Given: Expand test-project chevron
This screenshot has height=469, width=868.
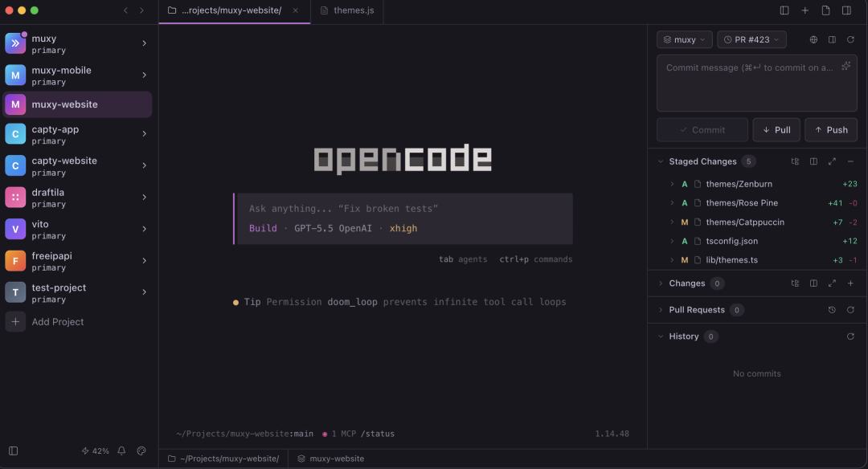Looking at the screenshot, I should click(x=144, y=292).
